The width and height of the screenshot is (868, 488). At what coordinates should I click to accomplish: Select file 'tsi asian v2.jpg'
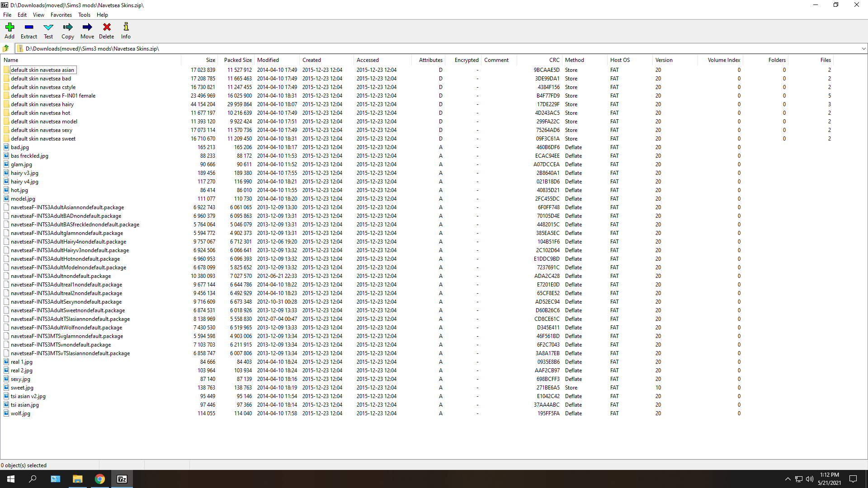(x=28, y=396)
